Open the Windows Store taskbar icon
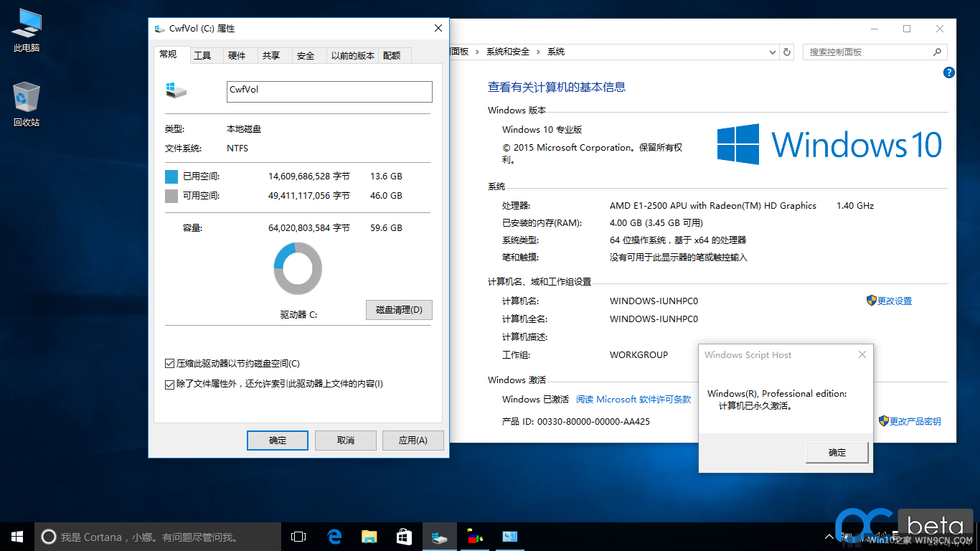Screen dimensions: 980x551 (x=404, y=537)
